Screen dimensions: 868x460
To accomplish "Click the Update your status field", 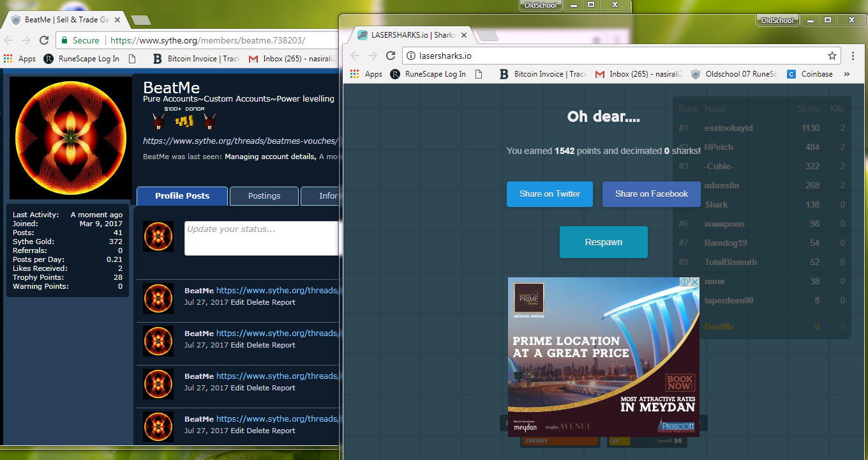I will 262,238.
